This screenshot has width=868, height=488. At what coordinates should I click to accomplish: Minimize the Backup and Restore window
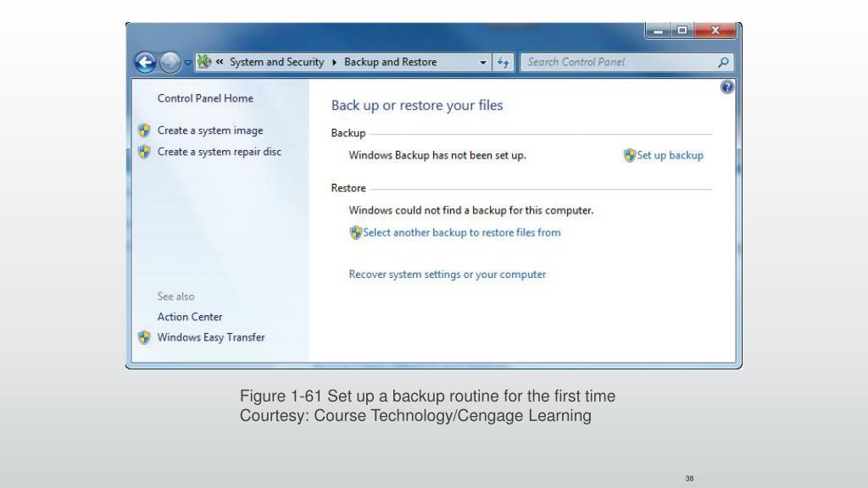[658, 31]
